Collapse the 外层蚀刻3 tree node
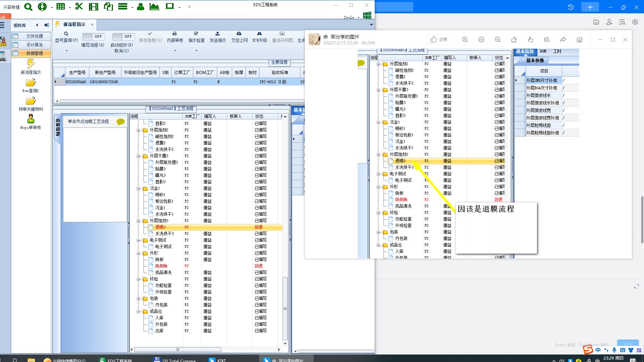The height and width of the screenshot is (362, 644). 139,221
